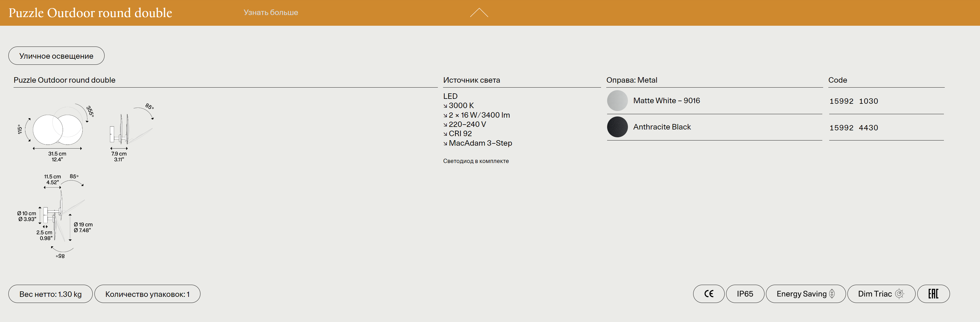Viewport: 980px width, 322px height.
Task: Collapse panel with the up chevron
Action: pyautogui.click(x=479, y=13)
